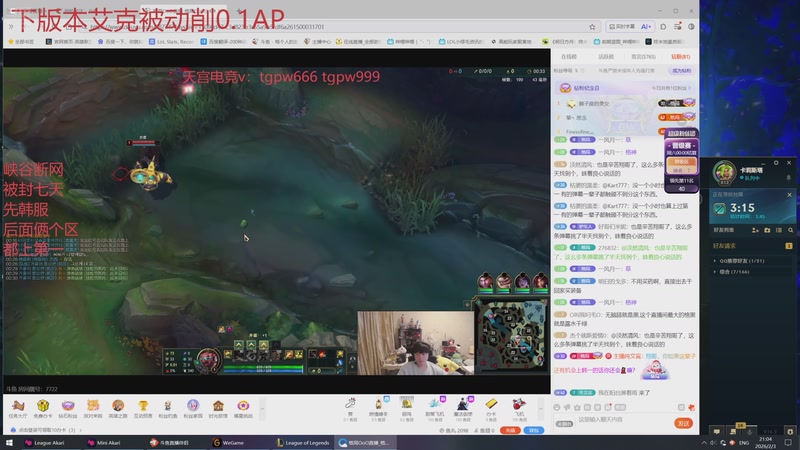The image size is (800, 450).
Task: Click the 成为钻粉 button
Action: tap(681, 70)
